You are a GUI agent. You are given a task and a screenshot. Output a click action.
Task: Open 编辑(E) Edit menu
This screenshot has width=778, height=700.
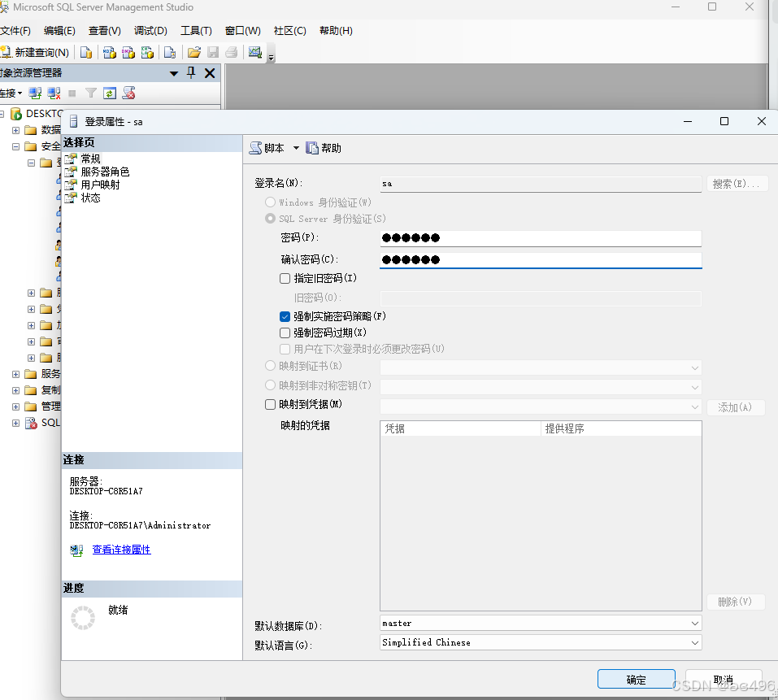pyautogui.click(x=59, y=31)
